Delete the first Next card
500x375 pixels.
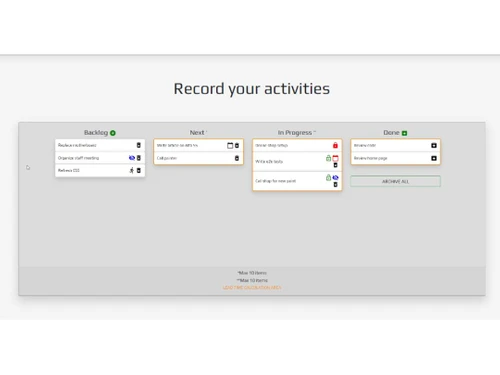[x=237, y=145]
